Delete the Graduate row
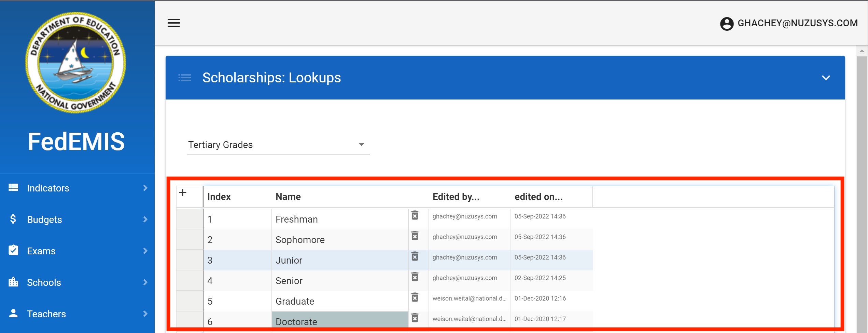This screenshot has height=333, width=868. (415, 297)
